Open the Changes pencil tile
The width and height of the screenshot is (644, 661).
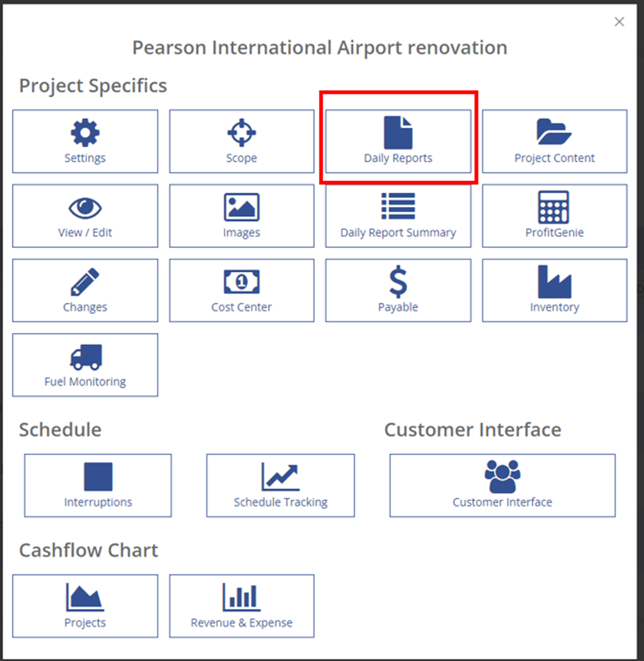tap(85, 290)
